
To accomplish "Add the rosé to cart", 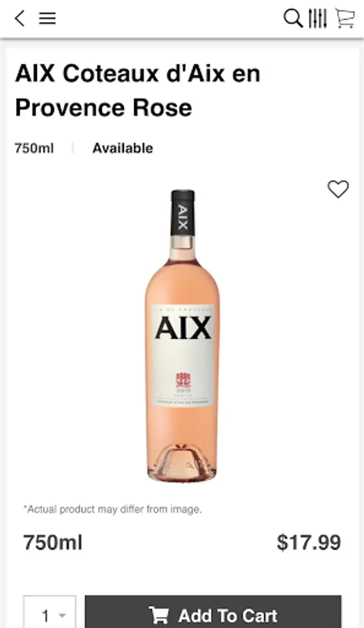I will 213,612.
